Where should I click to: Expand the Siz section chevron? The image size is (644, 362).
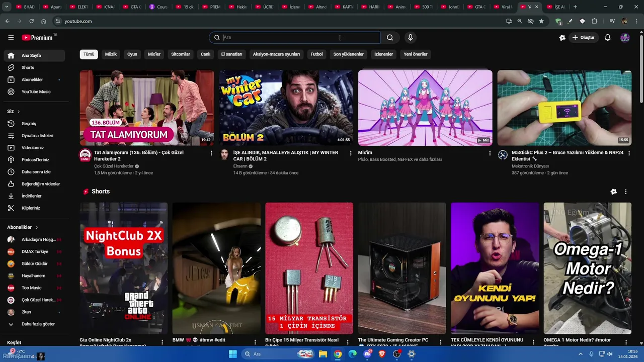(19, 112)
